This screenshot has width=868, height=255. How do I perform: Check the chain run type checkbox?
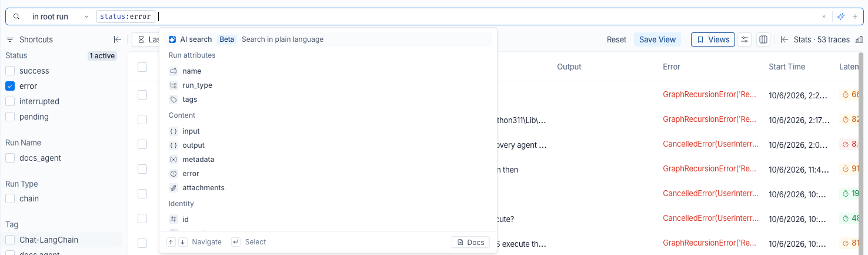click(x=10, y=198)
